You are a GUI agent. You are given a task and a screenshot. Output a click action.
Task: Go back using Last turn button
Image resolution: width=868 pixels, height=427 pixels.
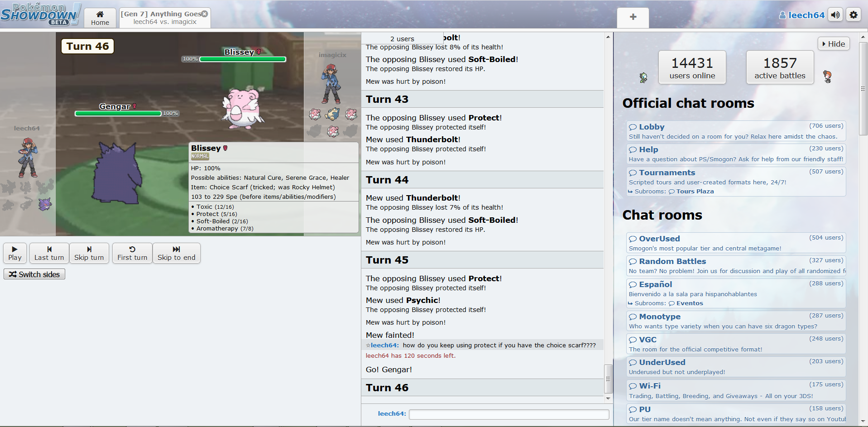pos(49,253)
